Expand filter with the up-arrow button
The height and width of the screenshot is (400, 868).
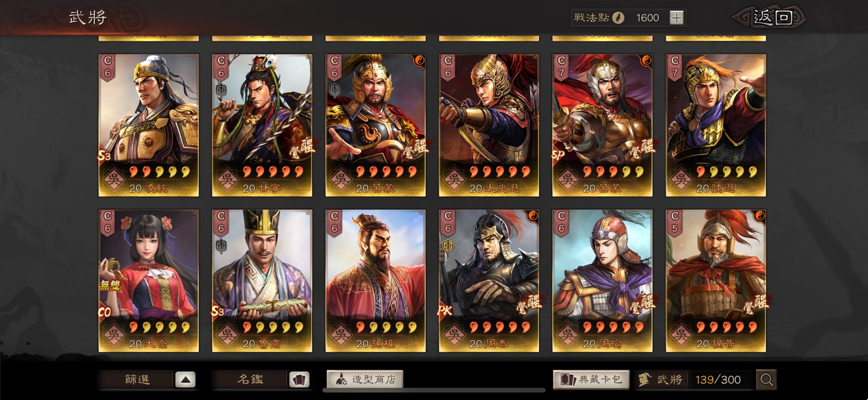tap(185, 380)
